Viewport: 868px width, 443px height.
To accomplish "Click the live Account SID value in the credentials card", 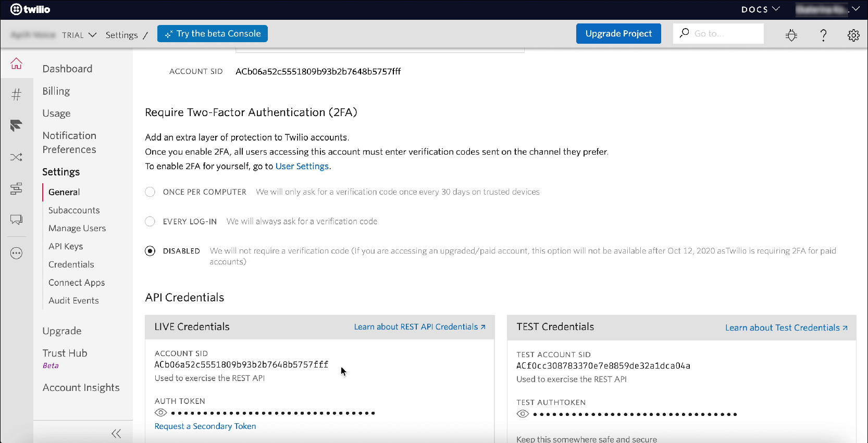I will [241, 365].
